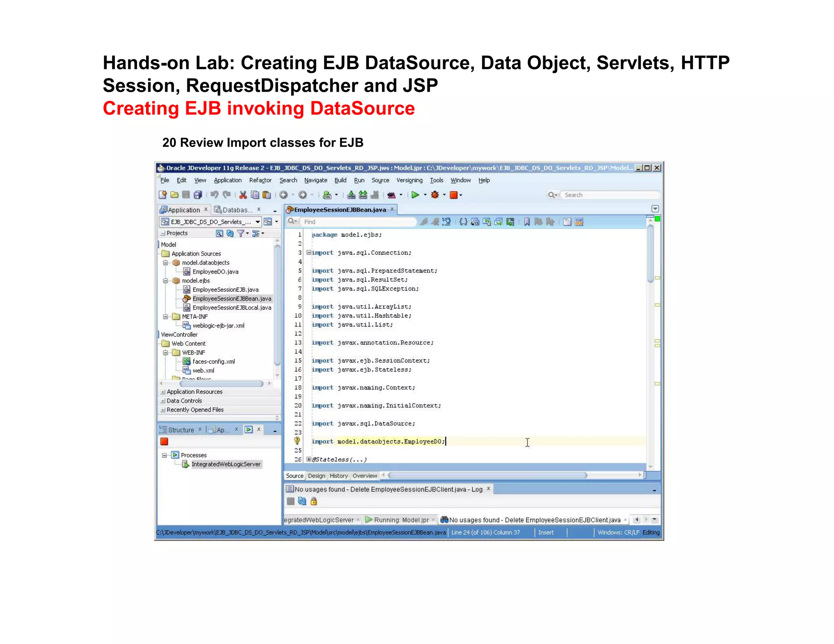This screenshot has height=644, width=834.
Task: Click the Copy icon in main toolbar
Action: (255, 195)
